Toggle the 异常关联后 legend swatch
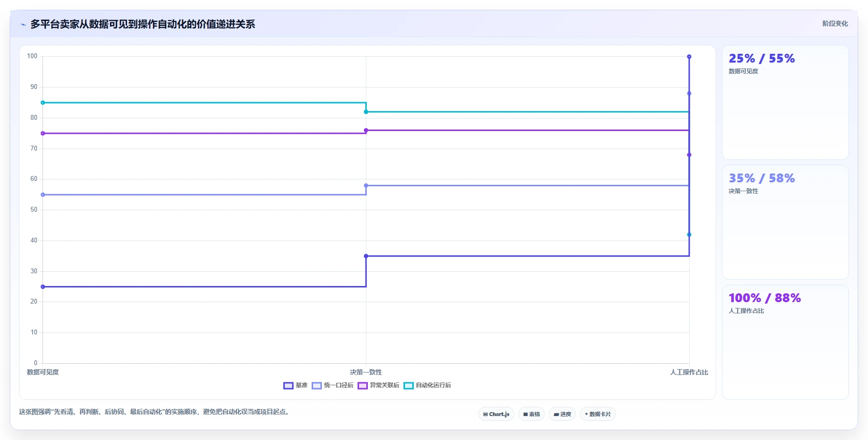The width and height of the screenshot is (868, 440). tap(362, 386)
